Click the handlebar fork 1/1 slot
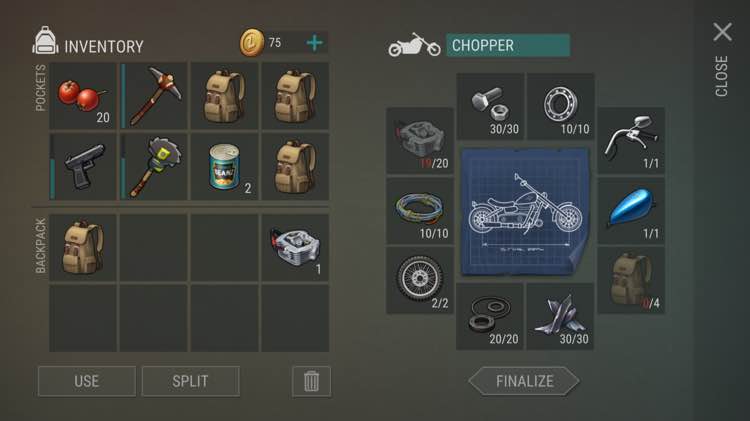Viewport: 750px width, 421px height. pyautogui.click(x=631, y=141)
